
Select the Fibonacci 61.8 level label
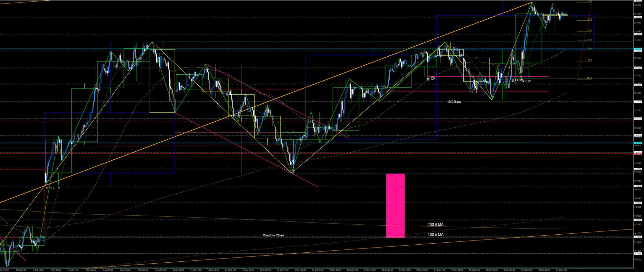coord(590,49)
